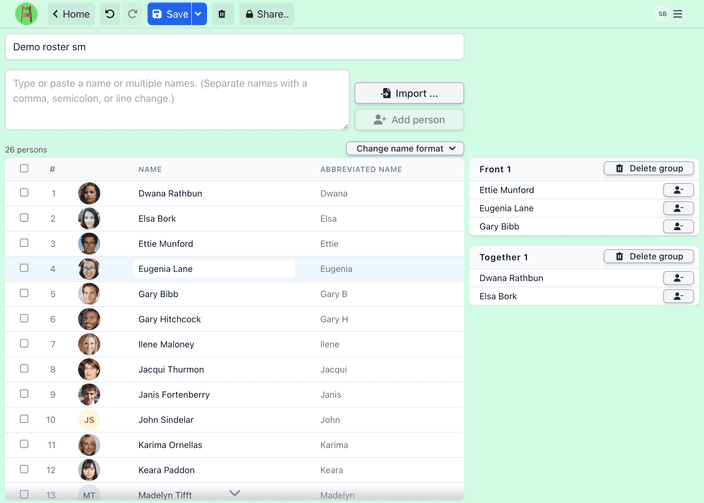Viewport: 704px width, 503px height.
Task: Remove Eugenia Lane from Front 1
Action: point(678,208)
